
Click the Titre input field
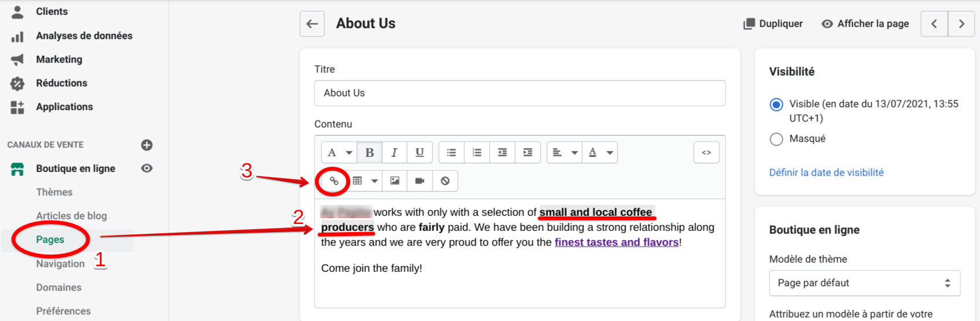(519, 93)
